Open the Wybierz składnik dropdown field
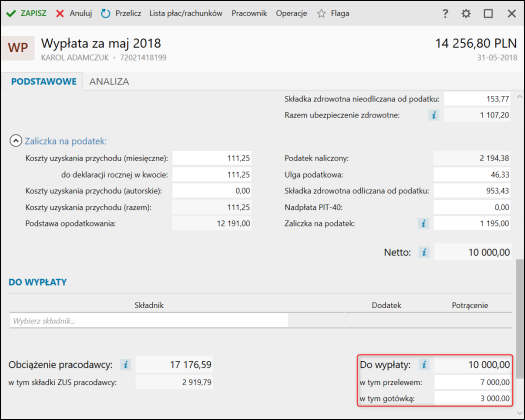This screenshot has width=525, height=420. click(x=149, y=321)
